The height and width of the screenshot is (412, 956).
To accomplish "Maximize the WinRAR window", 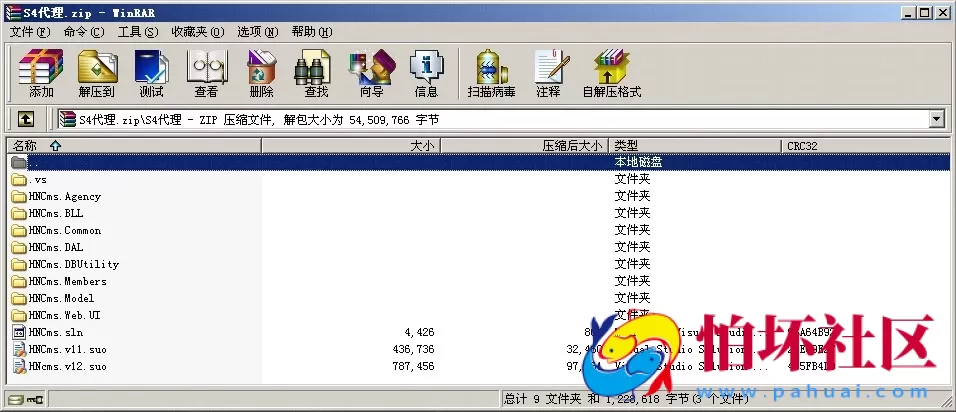I will pyautogui.click(x=926, y=12).
